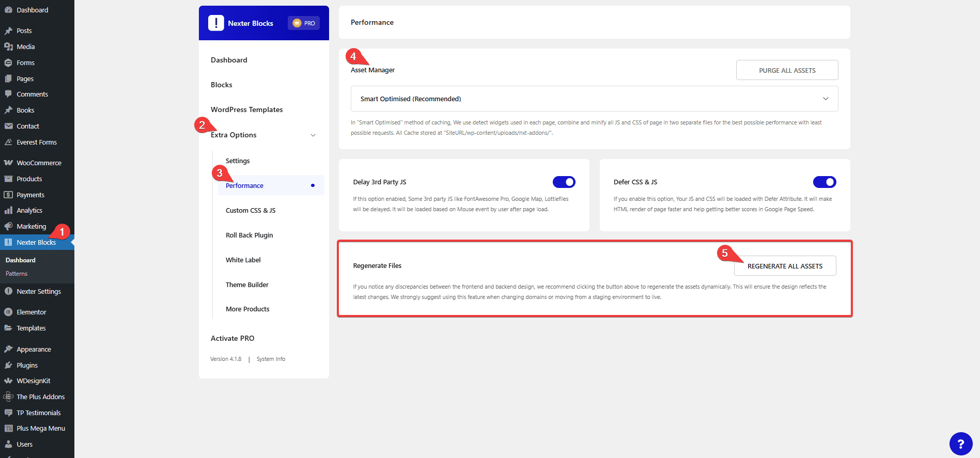Toggle the Defer CSS & JS switch
This screenshot has width=980, height=458.
click(x=825, y=182)
